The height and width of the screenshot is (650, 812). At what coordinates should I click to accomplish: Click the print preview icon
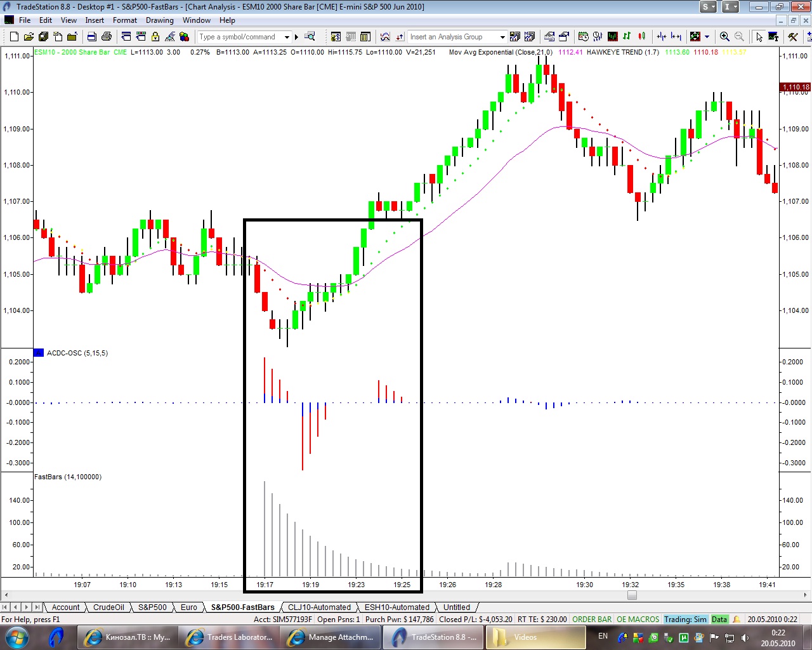(x=92, y=37)
